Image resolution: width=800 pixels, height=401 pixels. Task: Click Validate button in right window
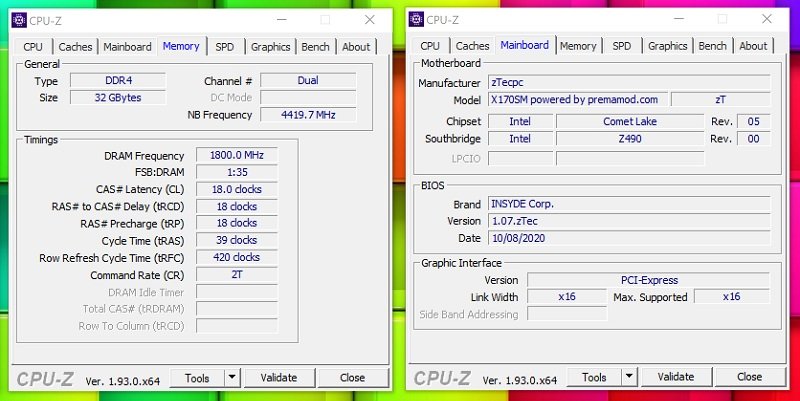(676, 377)
